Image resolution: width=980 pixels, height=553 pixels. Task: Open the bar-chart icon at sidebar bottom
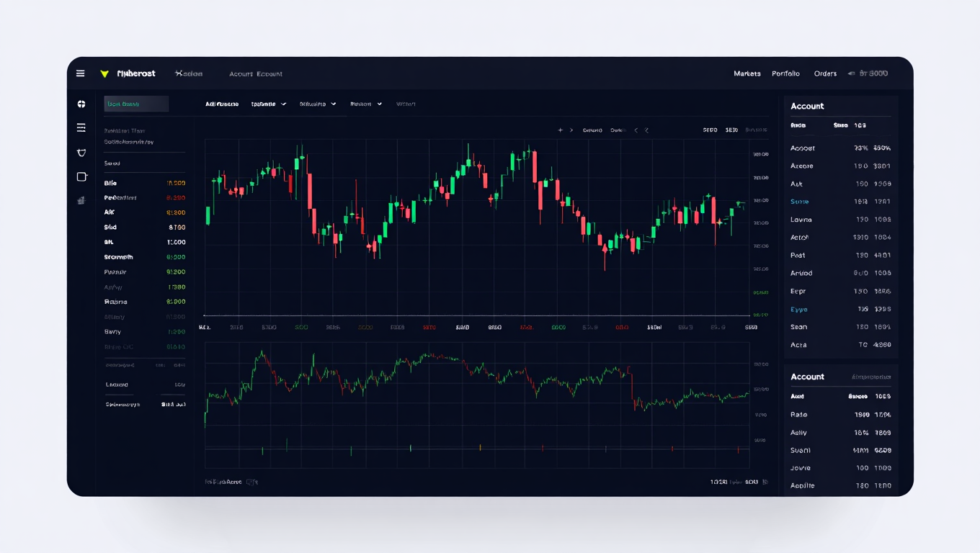(81, 201)
